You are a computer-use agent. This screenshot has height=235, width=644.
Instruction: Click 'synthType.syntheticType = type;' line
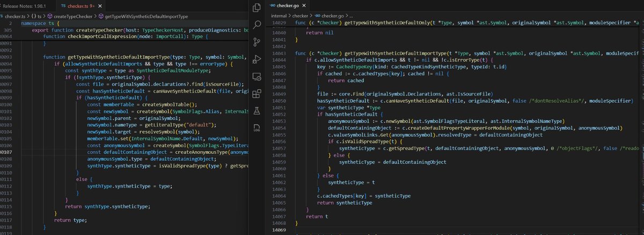(x=130, y=186)
